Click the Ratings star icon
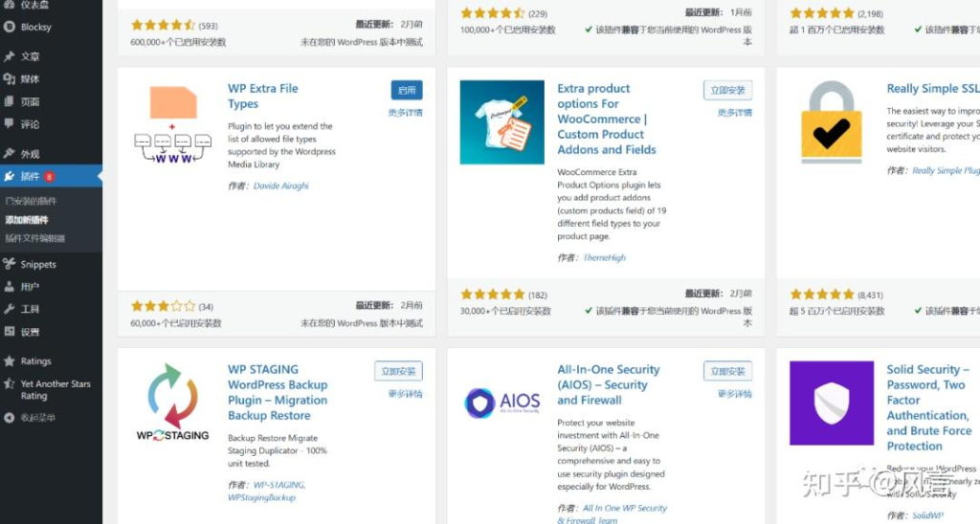Screen dimensions: 980x524 coord(10,361)
